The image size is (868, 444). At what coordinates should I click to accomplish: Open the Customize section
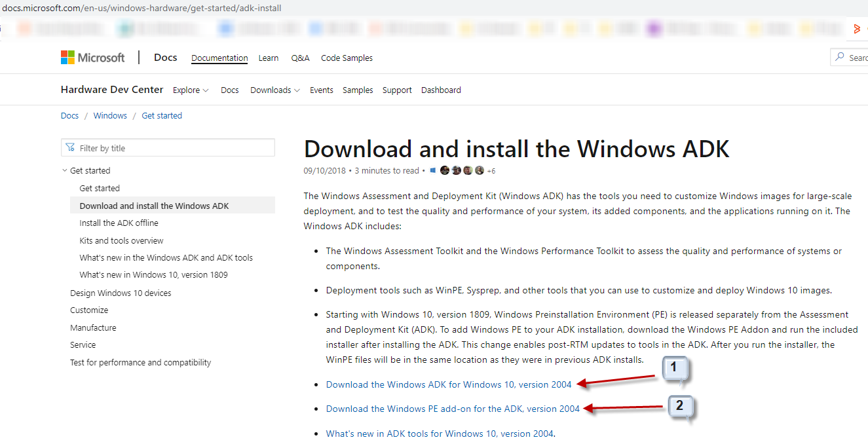tap(89, 310)
